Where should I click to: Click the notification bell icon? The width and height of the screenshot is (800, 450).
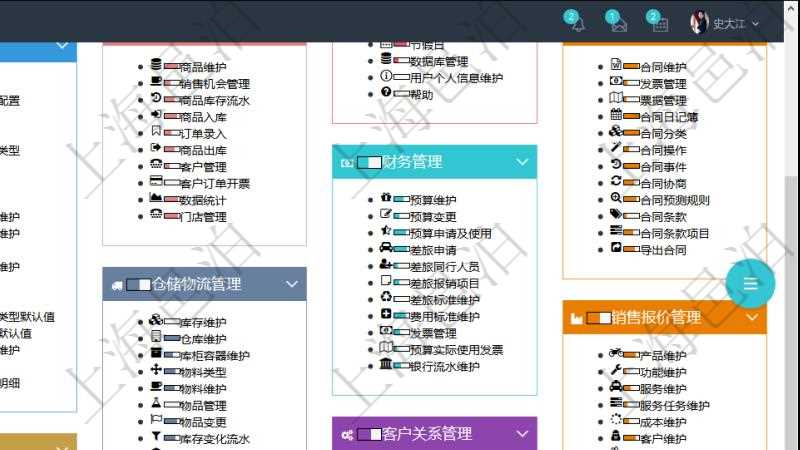tap(578, 24)
